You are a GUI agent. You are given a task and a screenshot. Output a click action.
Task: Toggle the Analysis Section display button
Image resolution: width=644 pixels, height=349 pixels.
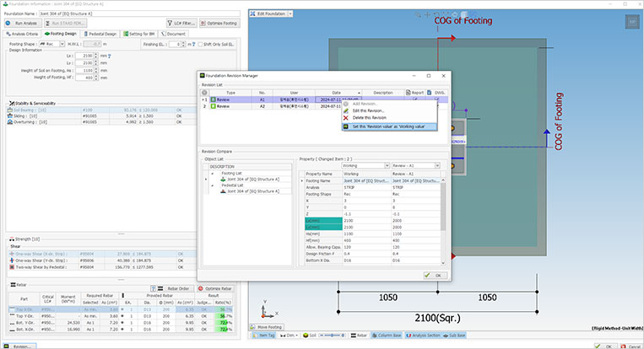423,336
